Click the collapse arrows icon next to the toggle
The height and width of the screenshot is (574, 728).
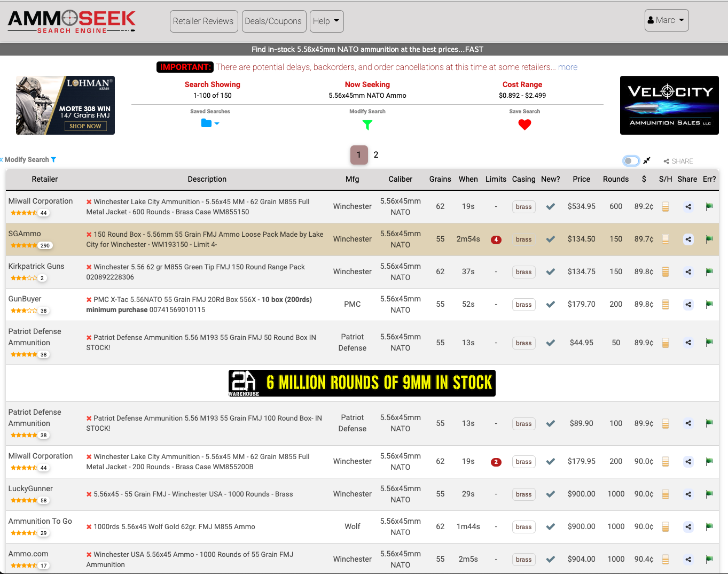point(647,160)
